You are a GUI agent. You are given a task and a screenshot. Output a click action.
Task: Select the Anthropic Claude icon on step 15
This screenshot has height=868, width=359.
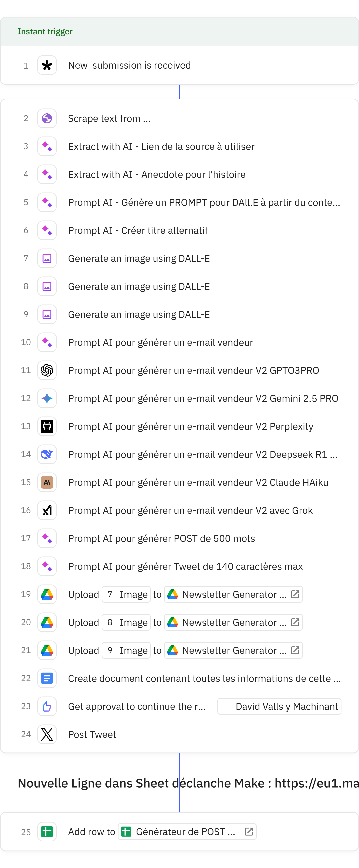tap(47, 482)
